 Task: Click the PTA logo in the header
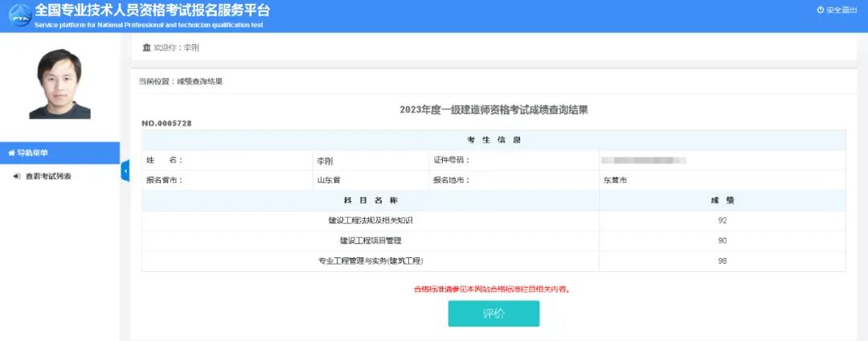[17, 16]
